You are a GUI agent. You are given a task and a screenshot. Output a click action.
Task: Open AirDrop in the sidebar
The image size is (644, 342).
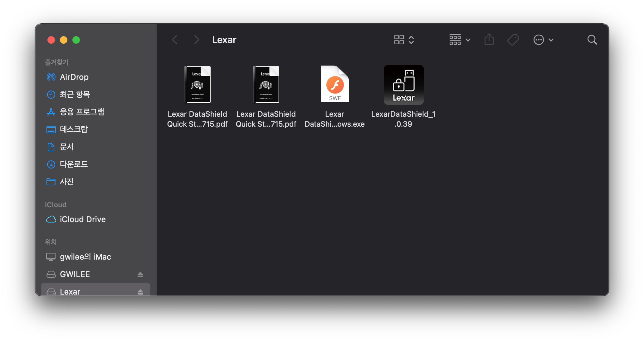coord(74,77)
